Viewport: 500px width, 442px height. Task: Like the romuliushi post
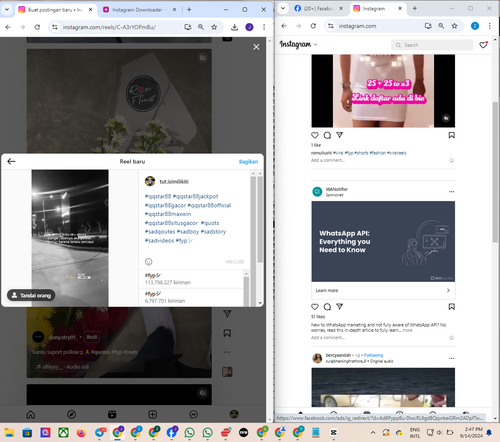pos(315,135)
